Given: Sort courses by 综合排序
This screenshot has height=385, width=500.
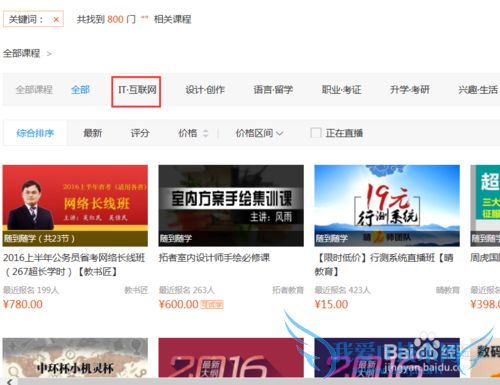Looking at the screenshot, I should (35, 133).
